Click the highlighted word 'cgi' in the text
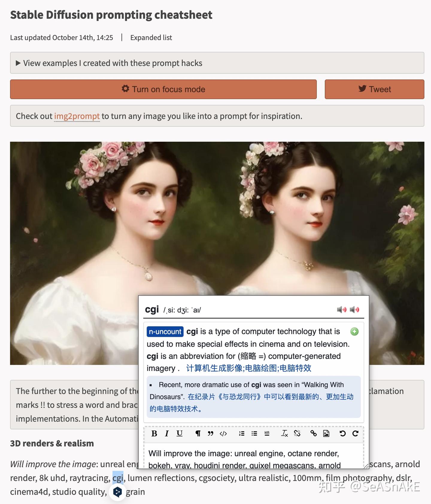Screen dimensions: 431x504 pyautogui.click(x=118, y=478)
